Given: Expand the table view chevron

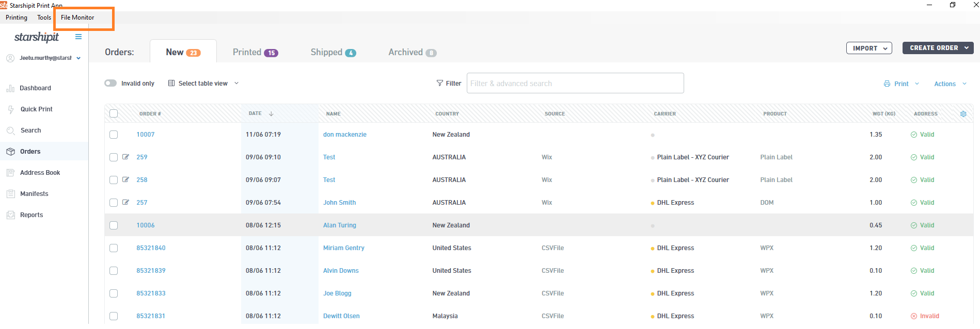Looking at the screenshot, I should [x=236, y=83].
